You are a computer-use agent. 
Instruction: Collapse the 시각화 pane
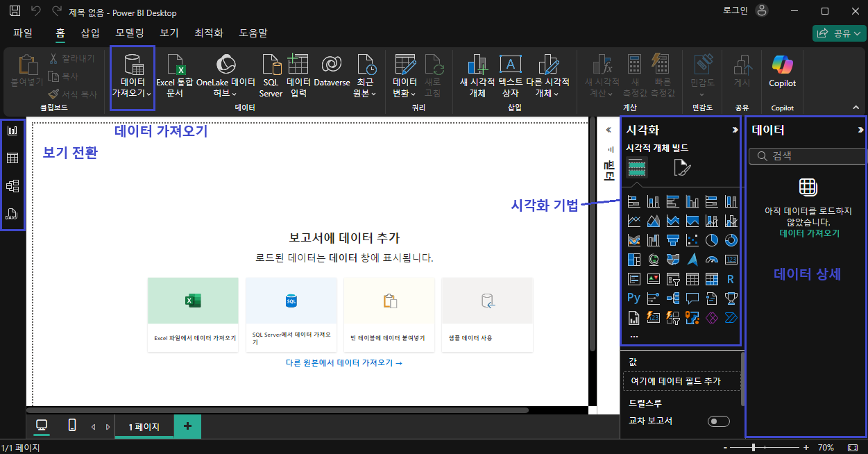click(x=735, y=130)
